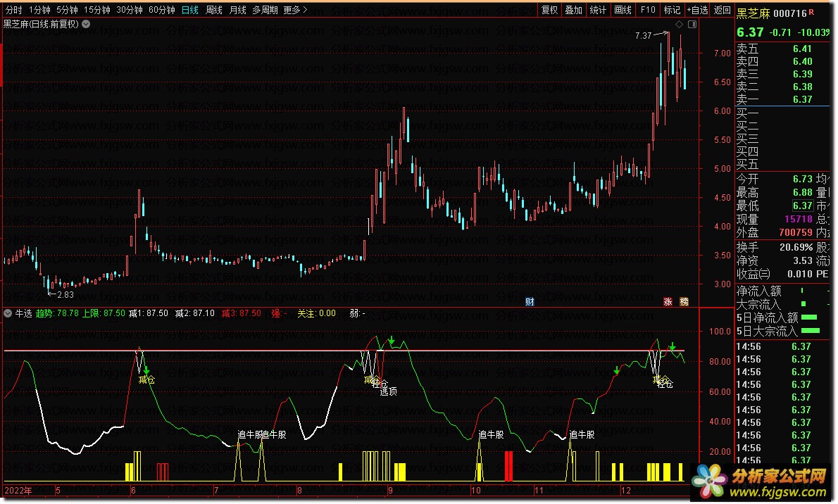838x504 pixels.
Task: Click the diamond icon above the chart
Action: pos(679,24)
